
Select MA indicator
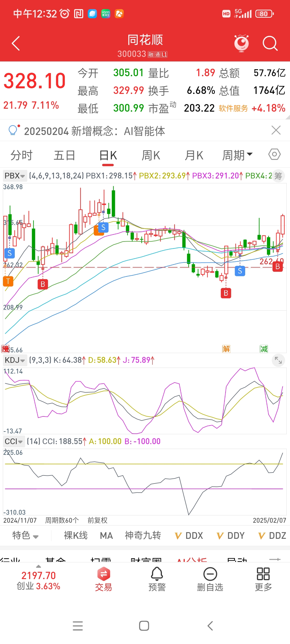point(106,535)
